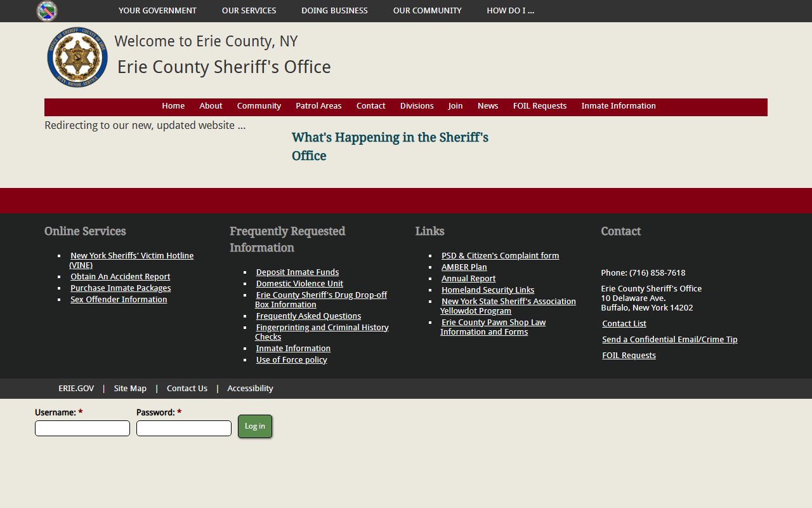Open the Purchase Inmate Packages link

[121, 288]
